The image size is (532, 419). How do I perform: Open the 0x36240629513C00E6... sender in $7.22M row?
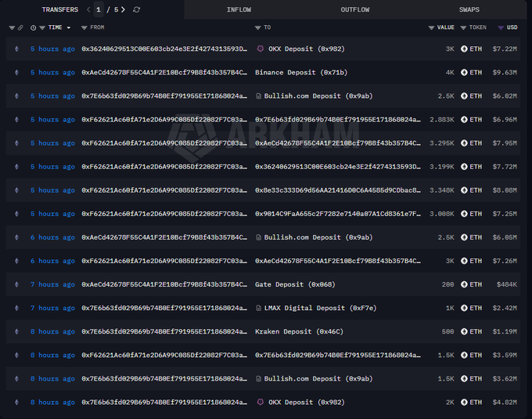(x=164, y=49)
